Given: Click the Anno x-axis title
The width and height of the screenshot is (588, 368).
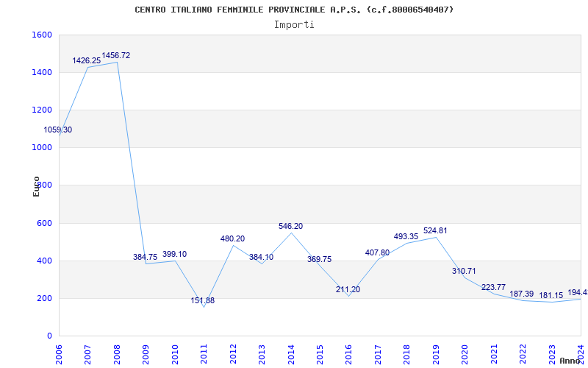Looking at the screenshot, I should [570, 361].
